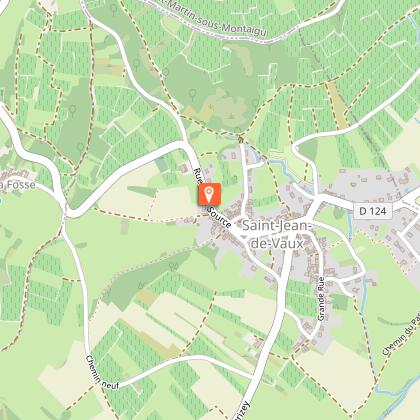Click the word 'de-Vaux' in village name
The width and height of the screenshot is (420, 420).
tap(277, 243)
